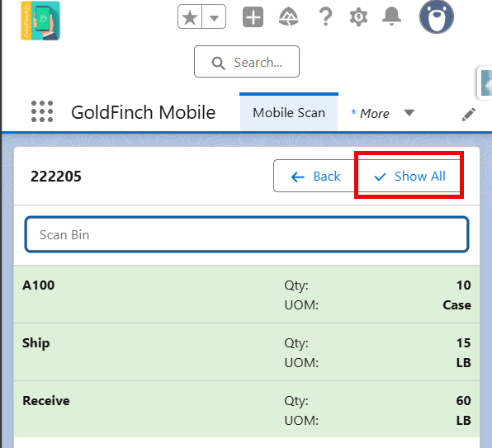Open the global actions plus icon
This screenshot has width=492, height=448.
pyautogui.click(x=253, y=17)
